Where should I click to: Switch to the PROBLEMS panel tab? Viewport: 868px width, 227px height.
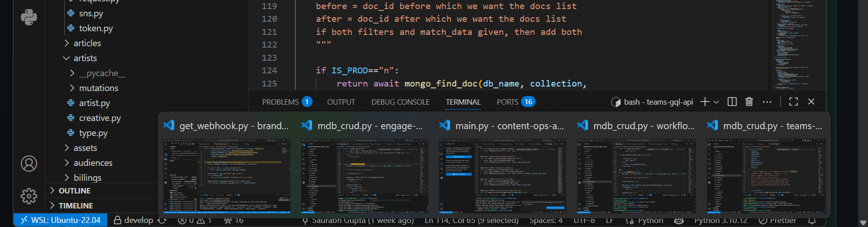(x=287, y=102)
